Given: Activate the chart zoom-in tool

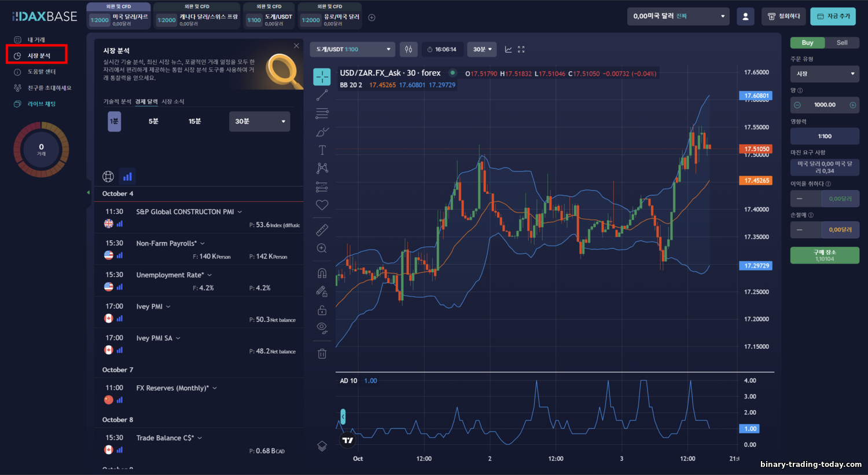Looking at the screenshot, I should click(322, 249).
